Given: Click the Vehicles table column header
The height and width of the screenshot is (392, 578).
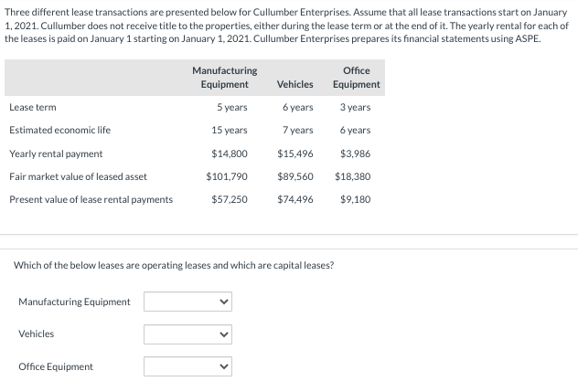Looking at the screenshot, I should click(x=294, y=85).
